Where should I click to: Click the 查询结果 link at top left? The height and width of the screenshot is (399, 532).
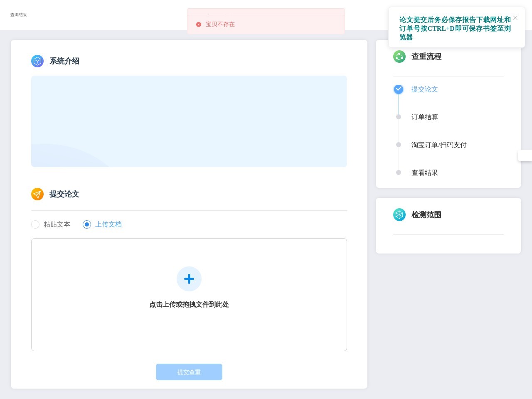pyautogui.click(x=19, y=15)
